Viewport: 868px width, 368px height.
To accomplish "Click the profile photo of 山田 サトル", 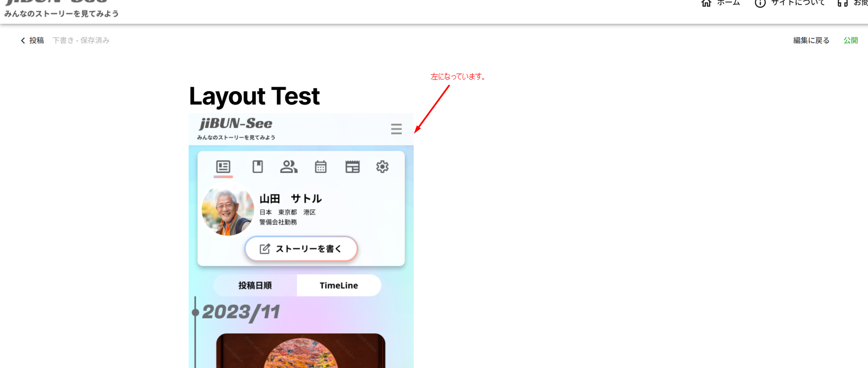I will click(228, 210).
